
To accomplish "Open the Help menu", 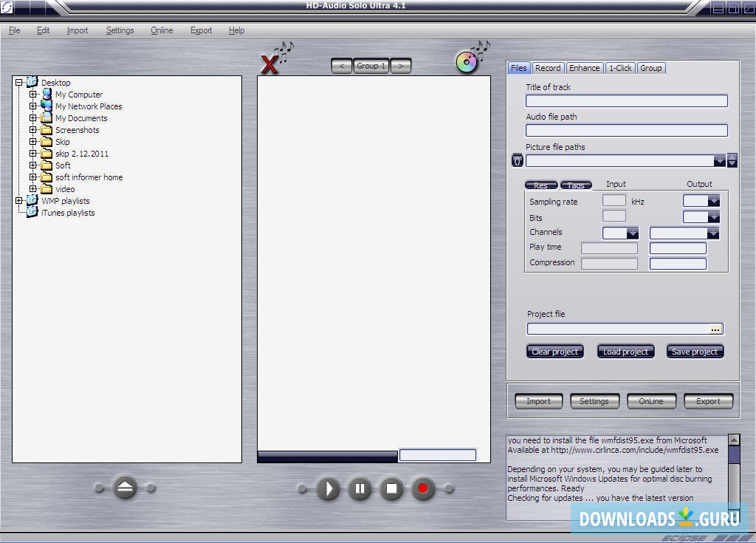I will tap(236, 30).
